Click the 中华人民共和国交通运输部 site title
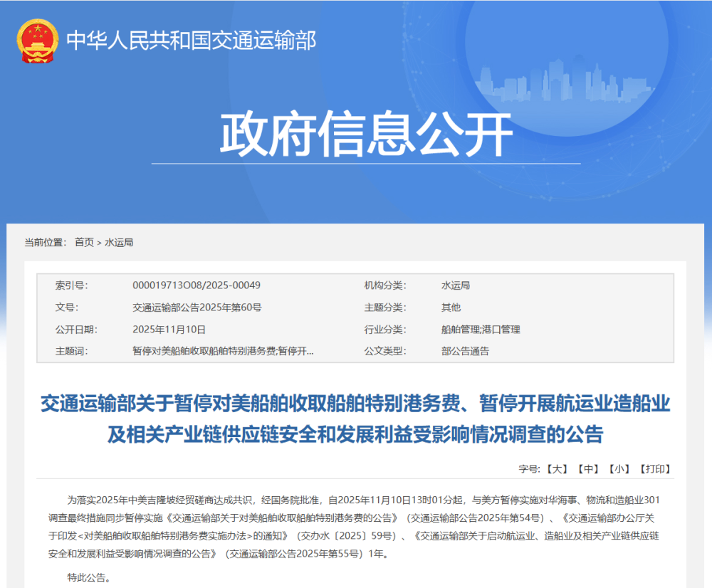This screenshot has width=712, height=588. click(x=191, y=41)
